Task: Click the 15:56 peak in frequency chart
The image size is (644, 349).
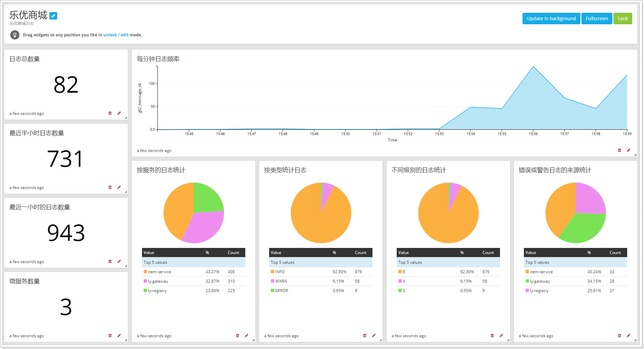Action: [533, 66]
